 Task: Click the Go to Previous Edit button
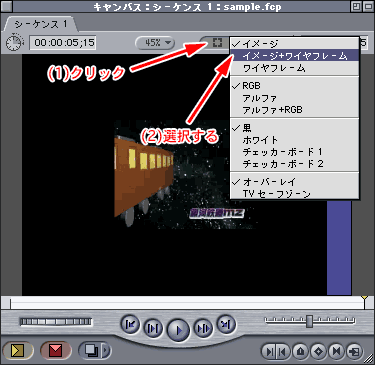130,324
